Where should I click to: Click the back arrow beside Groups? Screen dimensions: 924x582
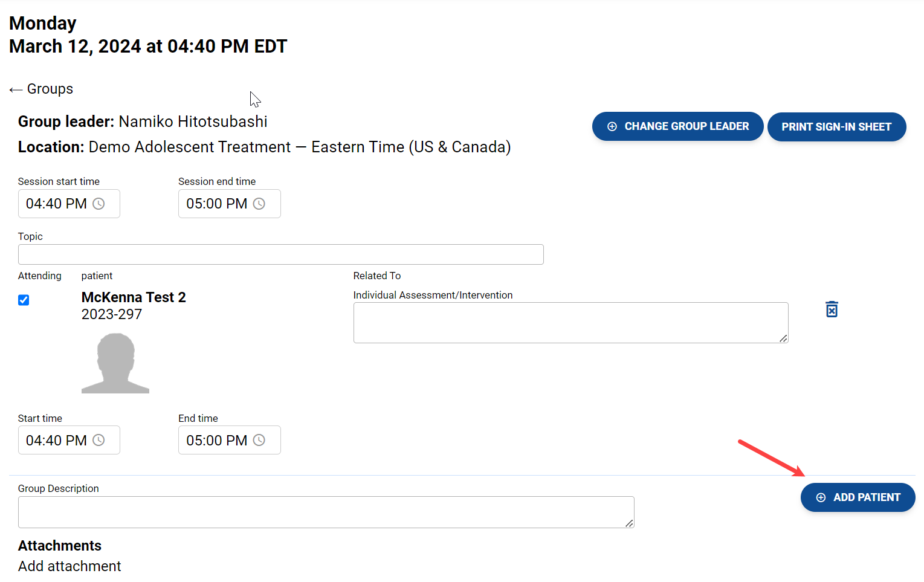[16, 90]
